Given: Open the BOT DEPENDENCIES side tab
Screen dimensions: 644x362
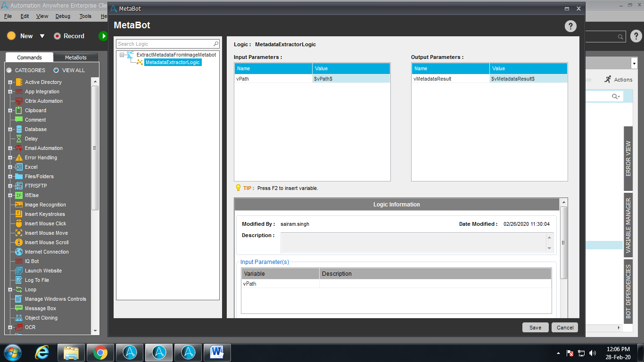Looking at the screenshot, I should click(x=628, y=291).
